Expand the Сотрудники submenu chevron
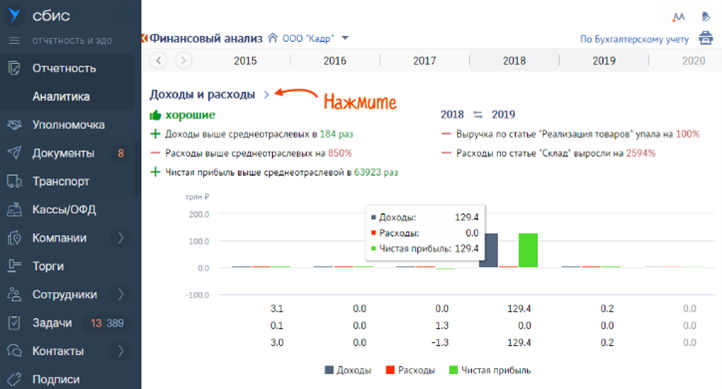 (121, 295)
